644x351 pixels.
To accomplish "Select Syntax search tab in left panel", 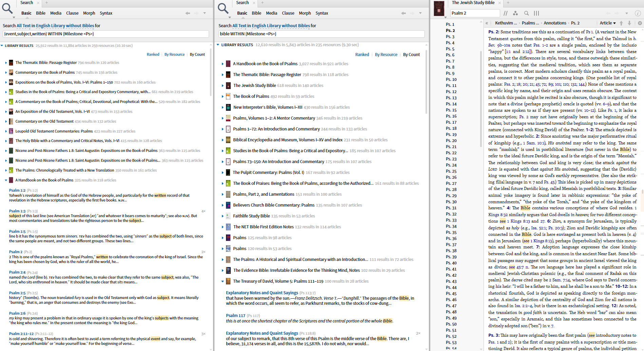I will (x=106, y=13).
